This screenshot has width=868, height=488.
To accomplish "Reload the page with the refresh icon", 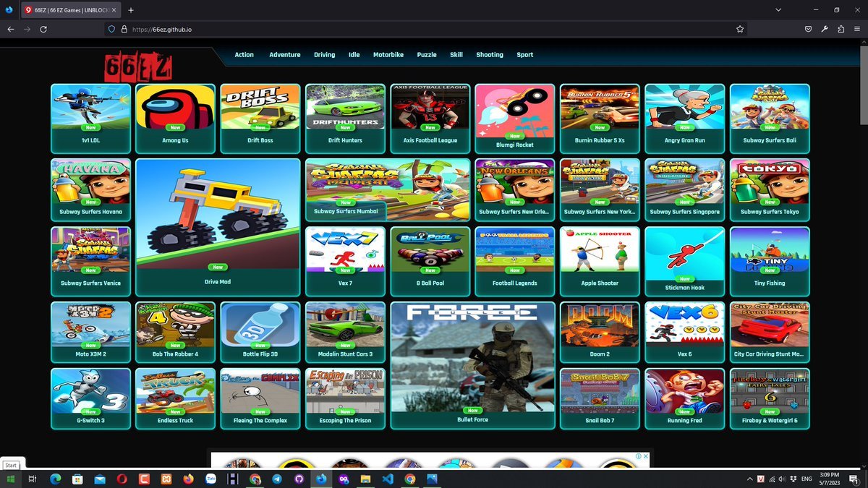I will pyautogui.click(x=43, y=30).
